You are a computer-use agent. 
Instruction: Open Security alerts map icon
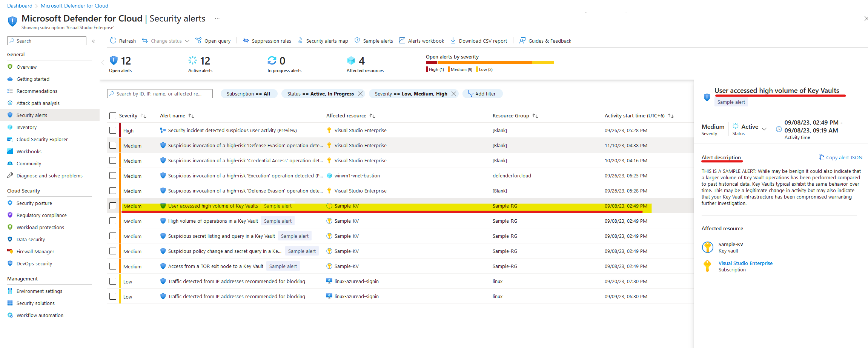[300, 40]
